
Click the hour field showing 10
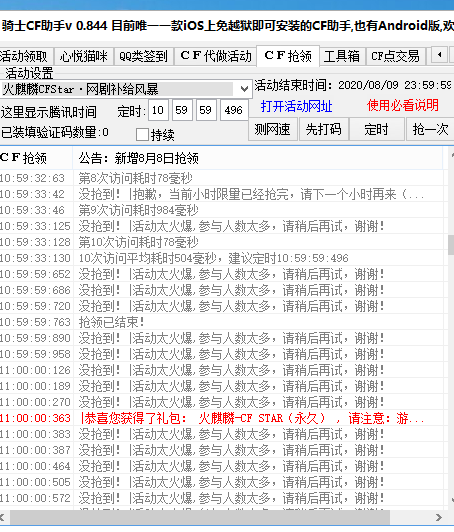click(158, 110)
